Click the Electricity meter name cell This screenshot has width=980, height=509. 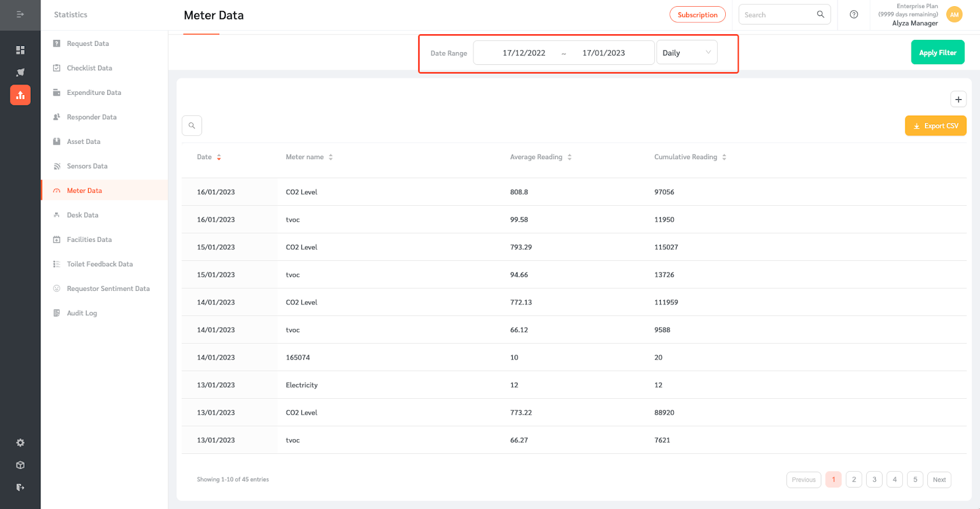301,385
